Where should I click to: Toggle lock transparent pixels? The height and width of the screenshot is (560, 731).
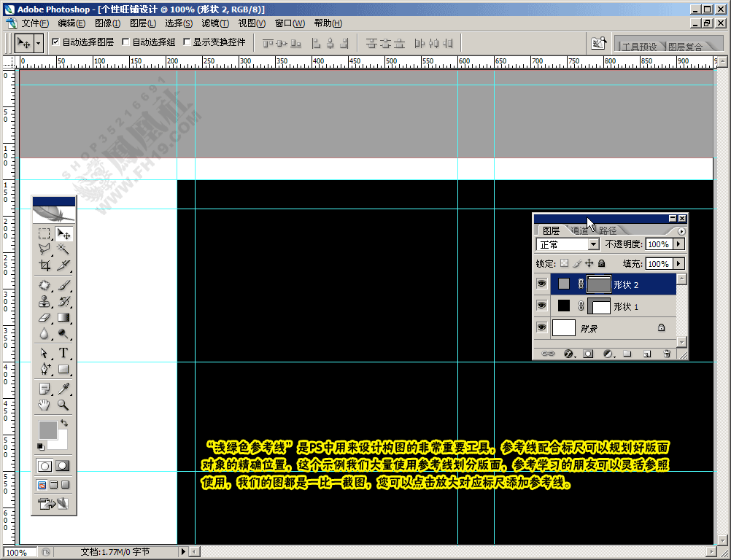tap(564, 264)
